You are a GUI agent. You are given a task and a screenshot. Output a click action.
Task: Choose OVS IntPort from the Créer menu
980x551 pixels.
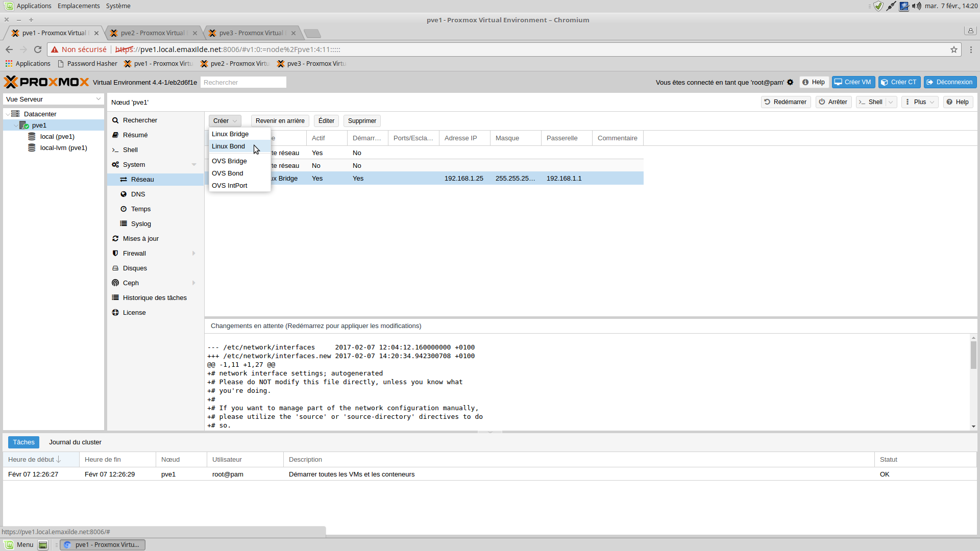pyautogui.click(x=239, y=186)
